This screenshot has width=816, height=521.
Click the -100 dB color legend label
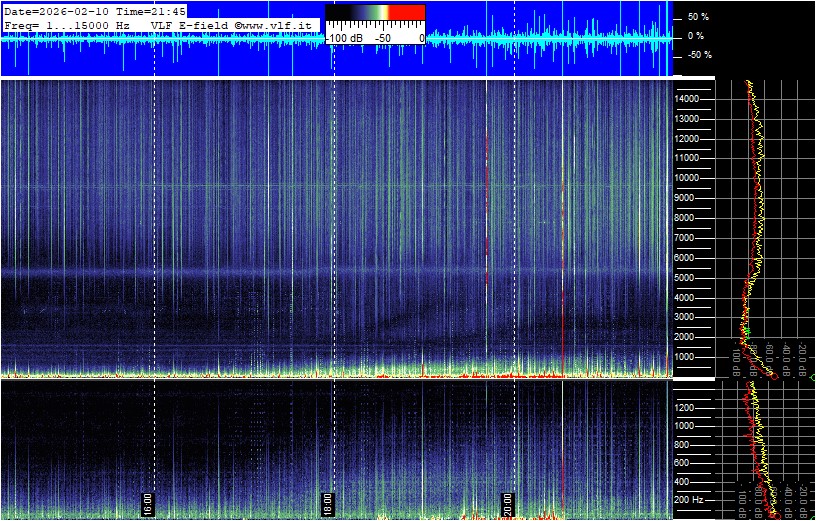point(345,38)
